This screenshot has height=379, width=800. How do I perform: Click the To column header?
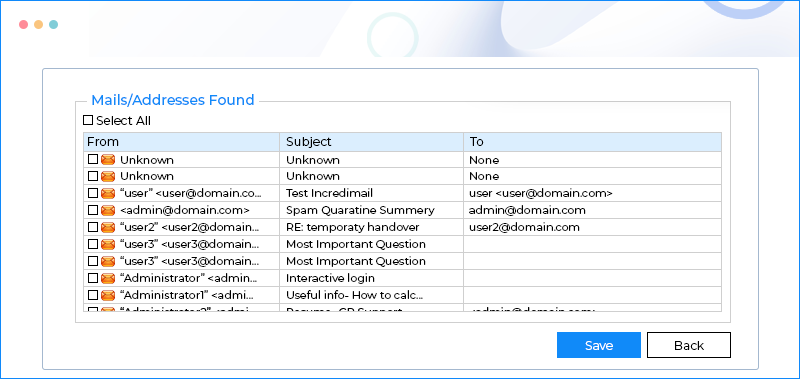pos(592,142)
